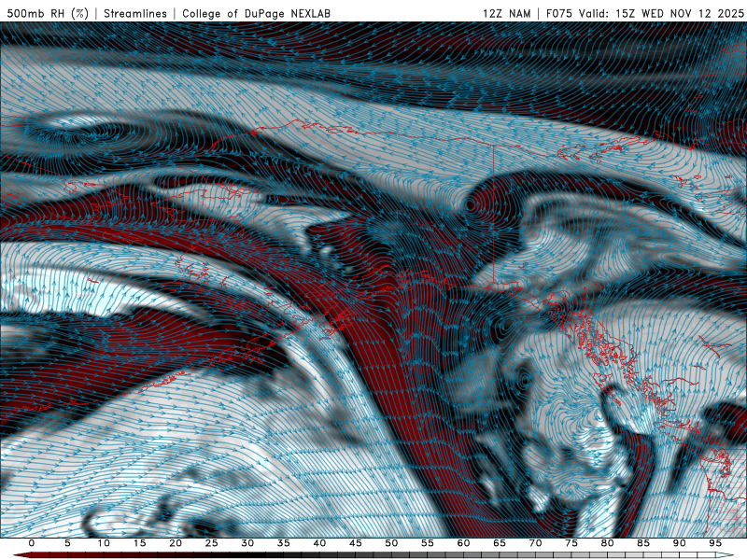
Task: Click the '80' colorbar tick label
Action: point(607,543)
